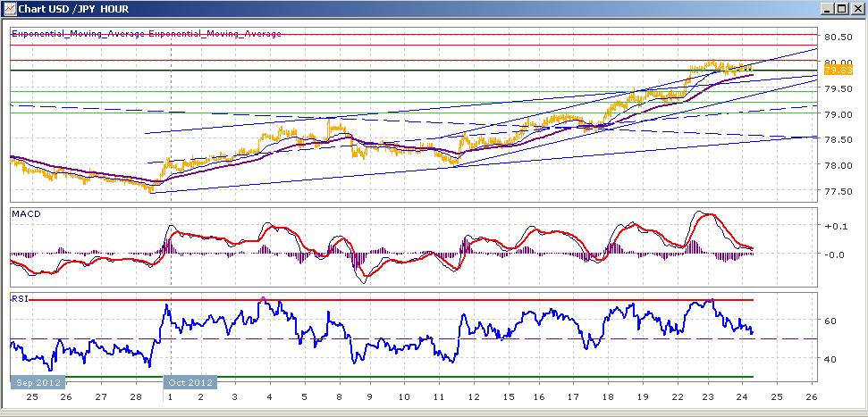Screen dimensions: 868x417
Task: Minimize the USD/JPY chart window
Action: [x=828, y=8]
